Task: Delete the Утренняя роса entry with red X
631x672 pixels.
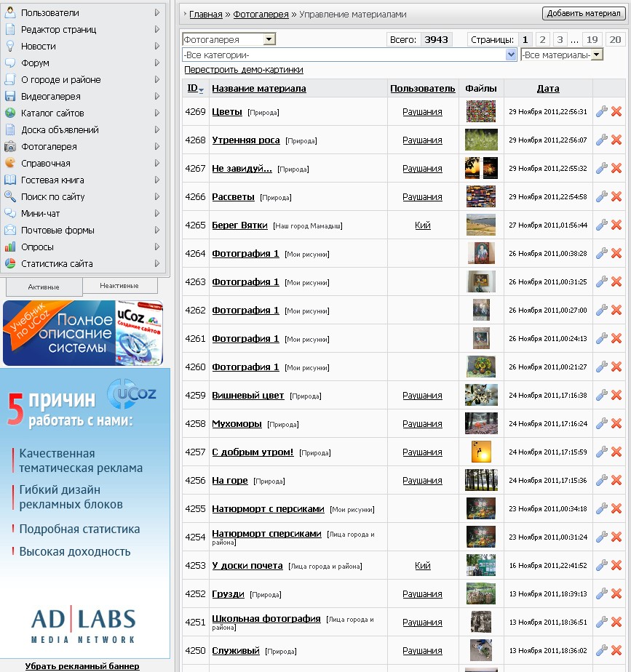Action: coord(616,140)
